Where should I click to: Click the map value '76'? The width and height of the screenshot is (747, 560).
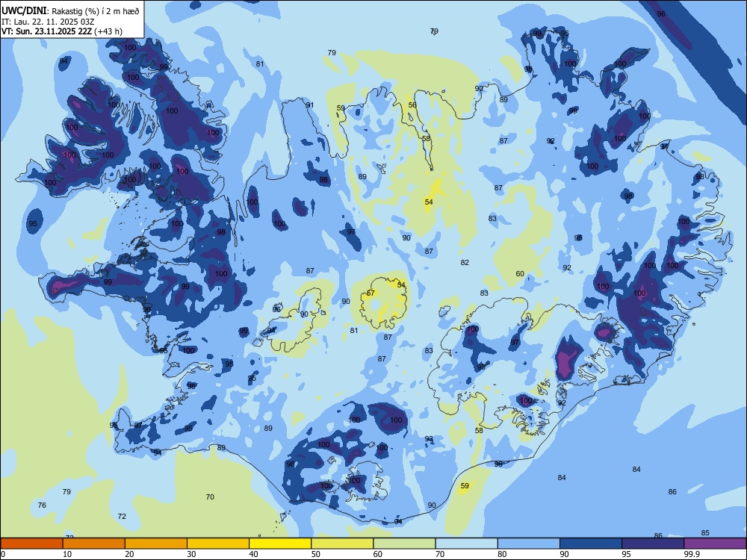[42, 505]
